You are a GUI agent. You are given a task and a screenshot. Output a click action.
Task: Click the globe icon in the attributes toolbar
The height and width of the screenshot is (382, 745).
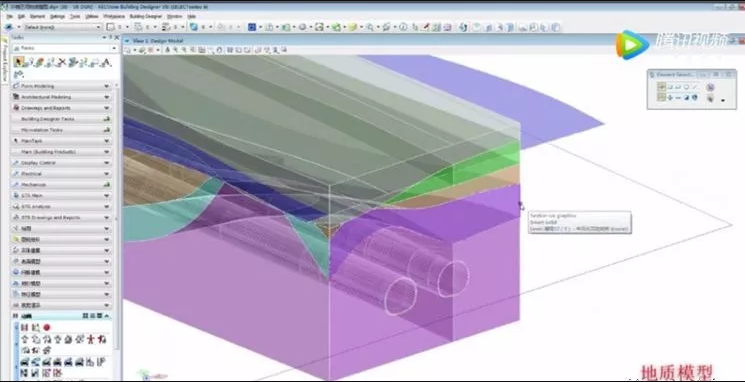point(193,27)
